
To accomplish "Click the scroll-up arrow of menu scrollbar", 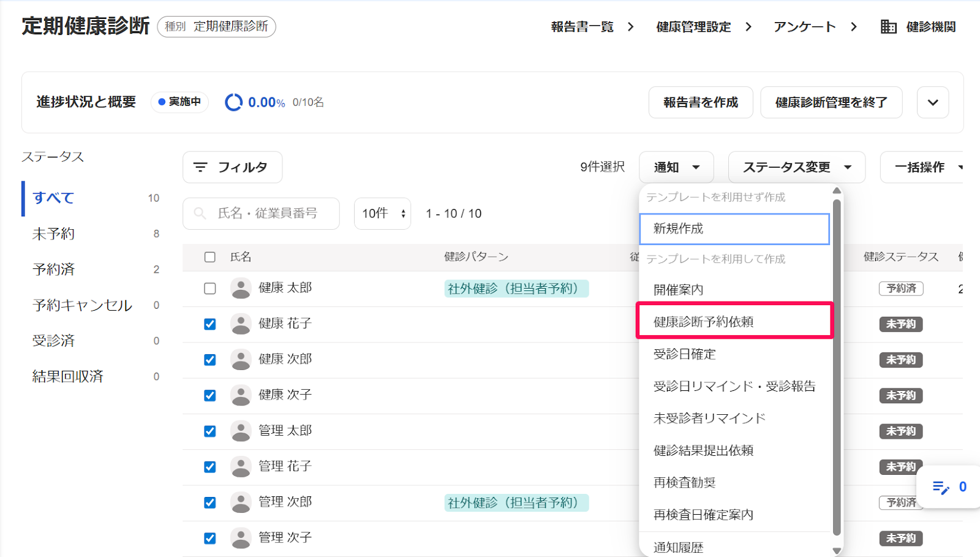I will pyautogui.click(x=837, y=191).
